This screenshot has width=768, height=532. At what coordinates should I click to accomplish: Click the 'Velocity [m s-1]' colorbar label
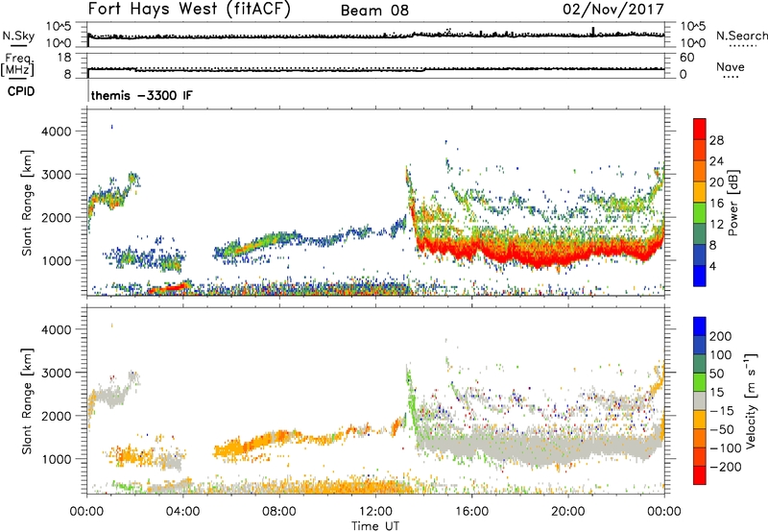[x=751, y=401]
